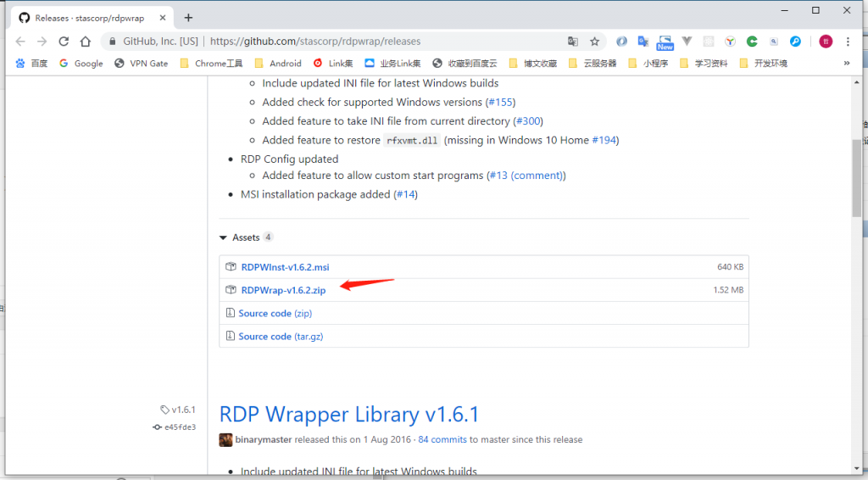This screenshot has width=868, height=480.
Task: Click the file icon beside Source code (zip)
Action: 231,313
